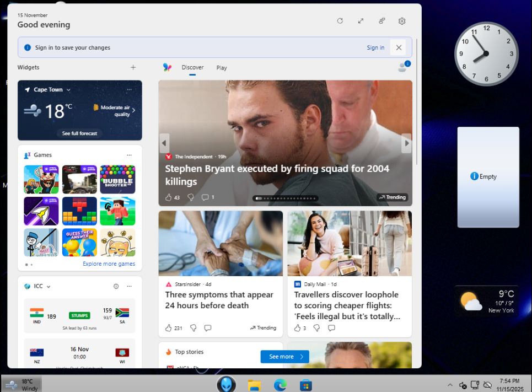
Task: Open the profile notifications icon
Action: point(404,67)
